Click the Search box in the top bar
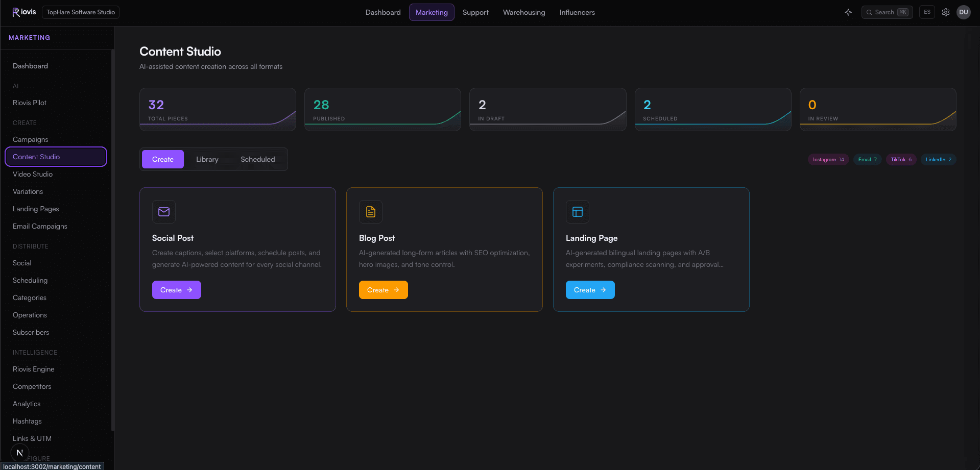The width and height of the screenshot is (980, 470). click(887, 12)
